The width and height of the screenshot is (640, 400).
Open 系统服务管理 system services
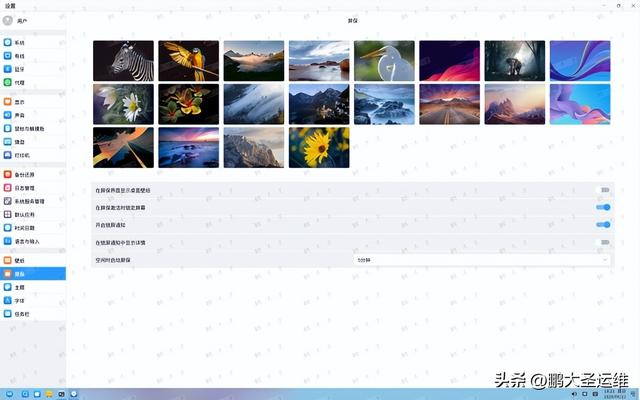(x=33, y=201)
